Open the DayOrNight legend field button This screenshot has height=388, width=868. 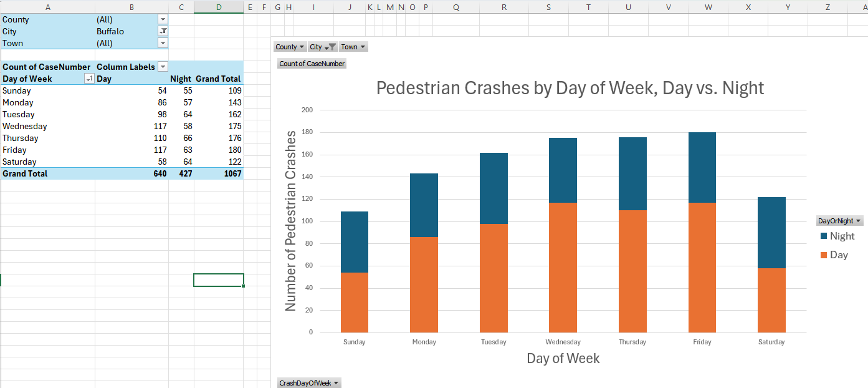840,221
